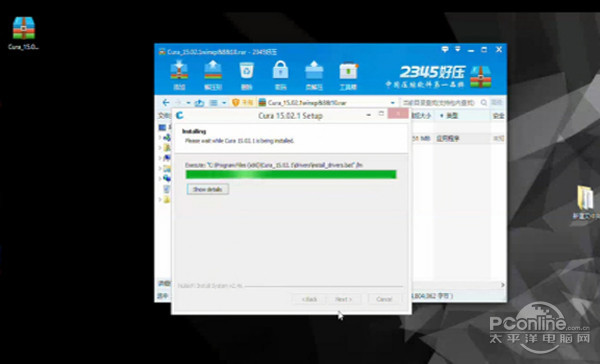600x364 pixels.
Task: Click the shield security icon in address bar
Action: (x=236, y=103)
